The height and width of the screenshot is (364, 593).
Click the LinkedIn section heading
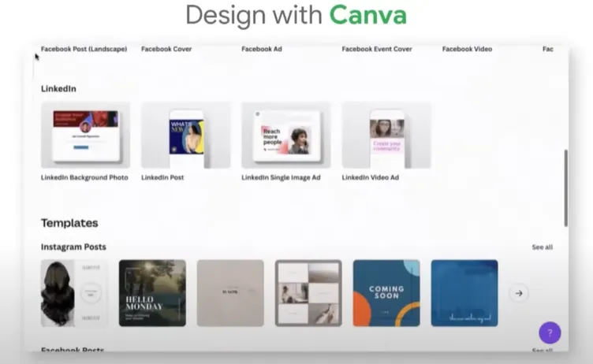(x=58, y=89)
